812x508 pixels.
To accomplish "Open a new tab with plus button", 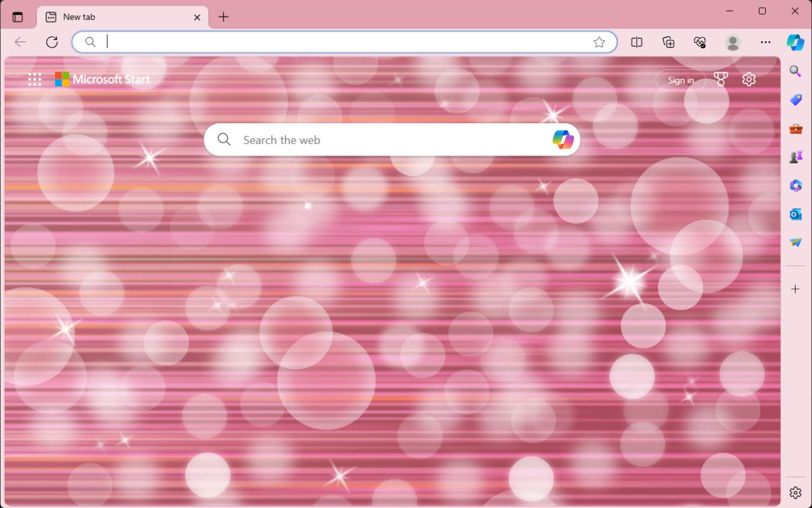I will pyautogui.click(x=223, y=17).
